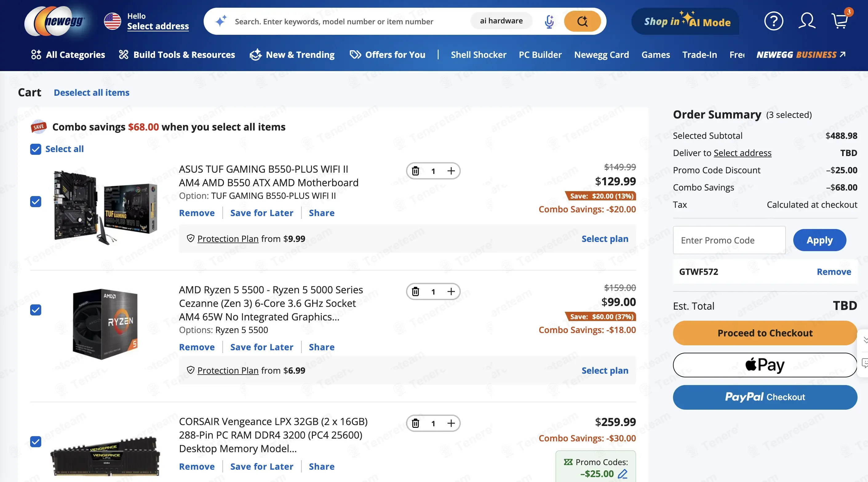Open the shopping cart icon in header

click(x=840, y=21)
